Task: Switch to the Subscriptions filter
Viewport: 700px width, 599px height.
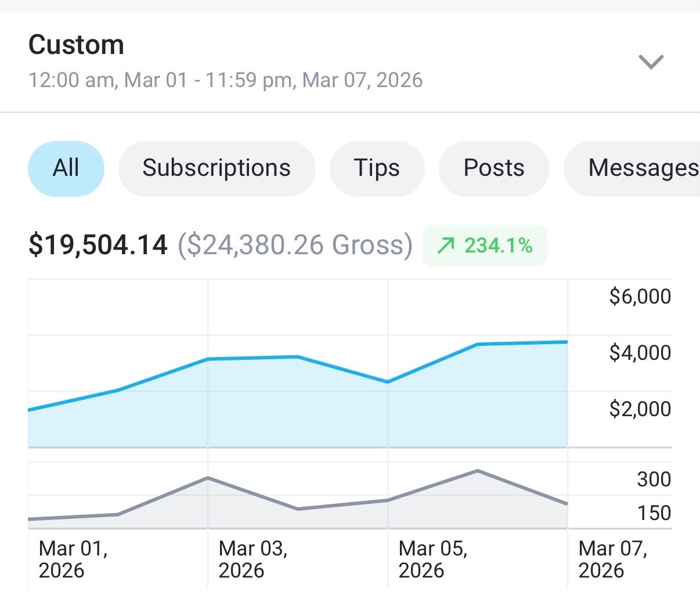Action: pos(217,168)
